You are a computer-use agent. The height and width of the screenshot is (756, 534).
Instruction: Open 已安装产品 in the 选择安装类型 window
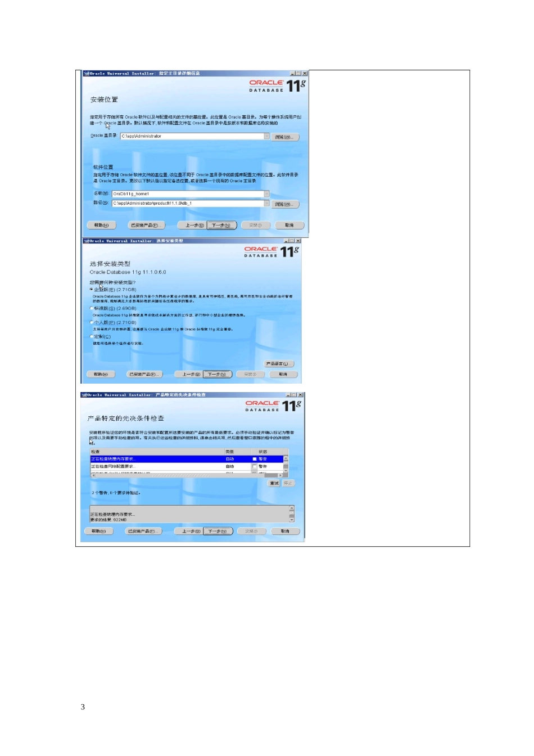point(145,374)
